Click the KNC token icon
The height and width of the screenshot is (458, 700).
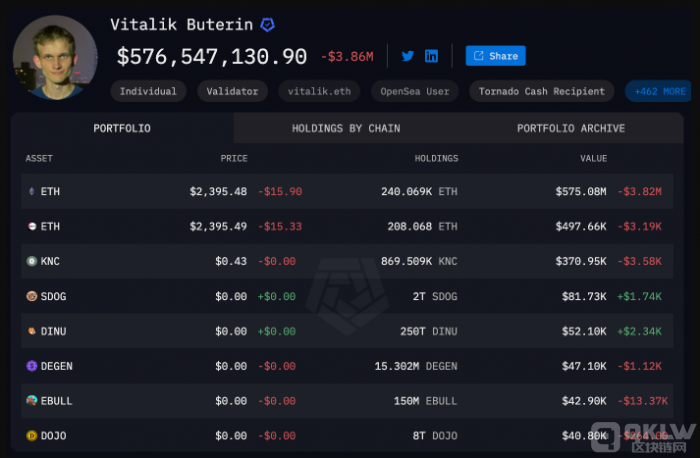[31, 261]
